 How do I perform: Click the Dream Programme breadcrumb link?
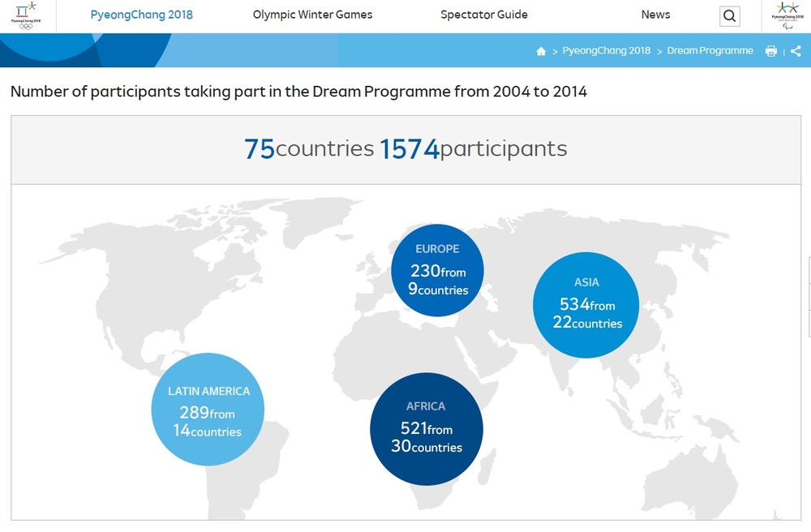[x=710, y=50]
